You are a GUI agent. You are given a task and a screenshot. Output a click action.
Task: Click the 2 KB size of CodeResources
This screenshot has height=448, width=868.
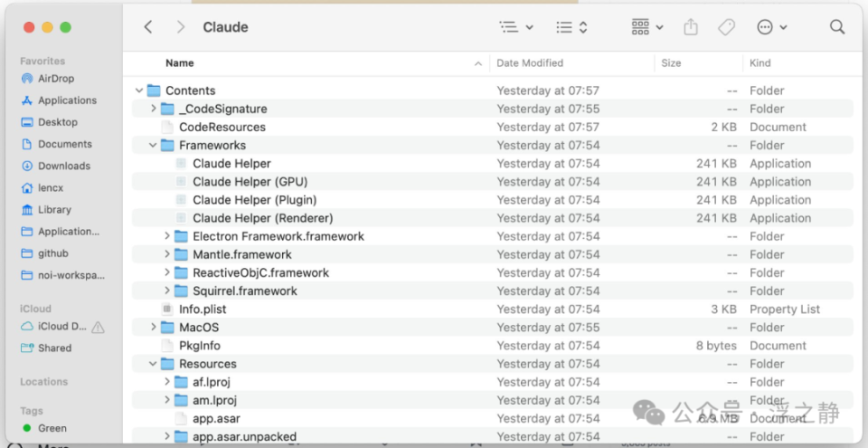[x=724, y=127]
